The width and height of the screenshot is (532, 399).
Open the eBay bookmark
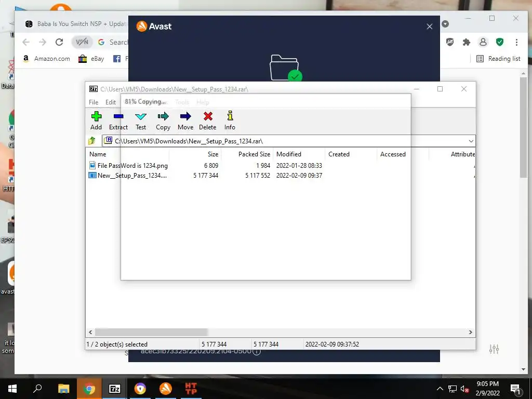coord(91,59)
